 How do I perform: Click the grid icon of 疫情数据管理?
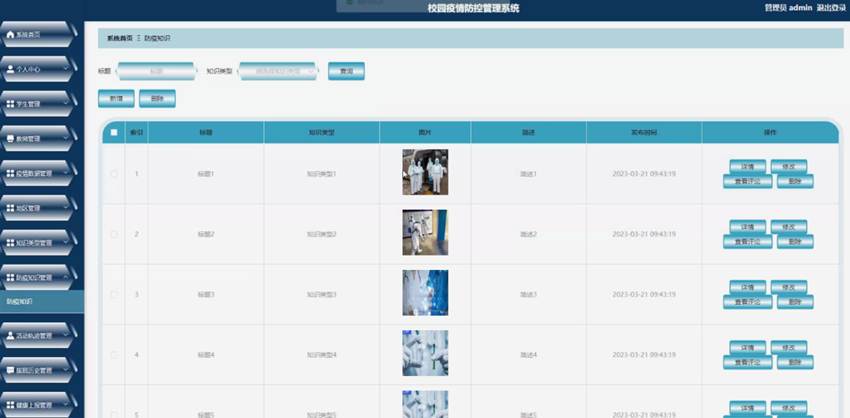pos(10,173)
